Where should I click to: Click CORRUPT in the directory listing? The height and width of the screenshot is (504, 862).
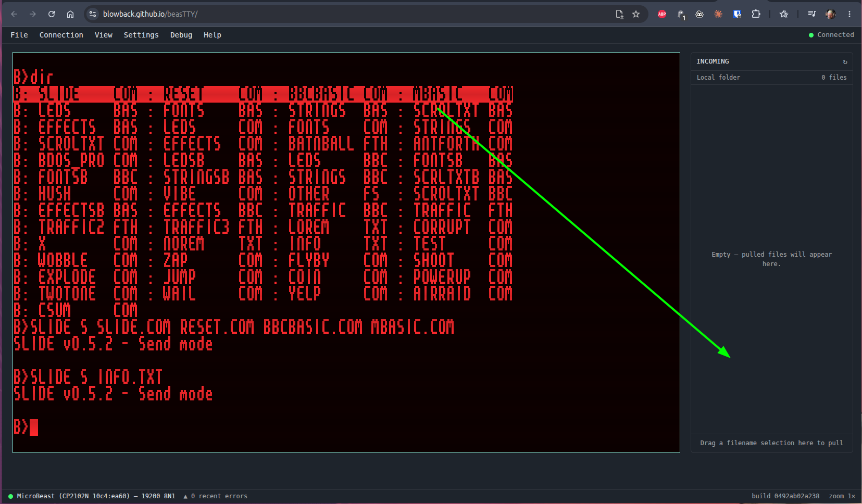point(442,227)
